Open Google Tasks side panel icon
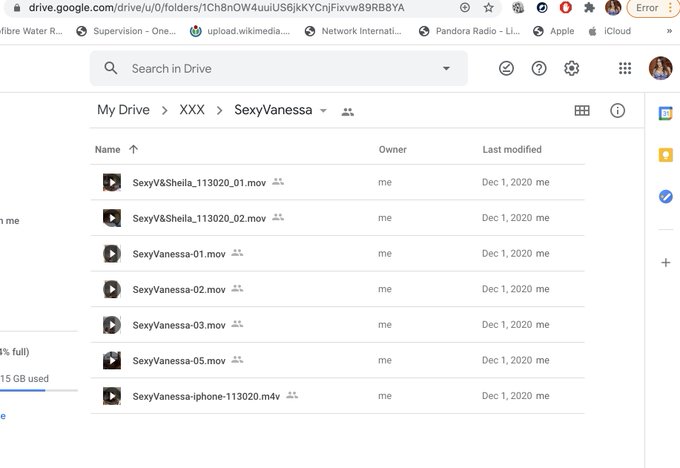The height and width of the screenshot is (468, 680). click(x=665, y=196)
